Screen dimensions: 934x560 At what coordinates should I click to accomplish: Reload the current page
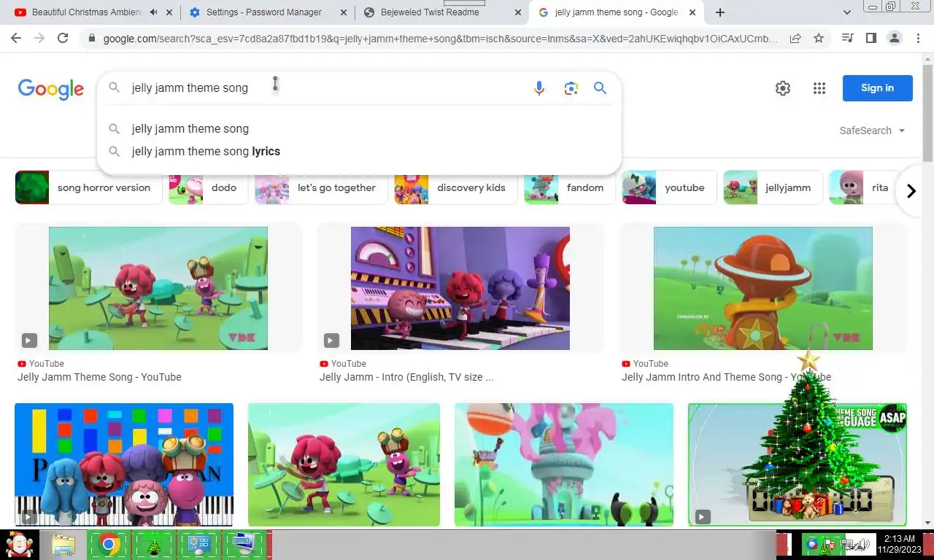point(63,38)
